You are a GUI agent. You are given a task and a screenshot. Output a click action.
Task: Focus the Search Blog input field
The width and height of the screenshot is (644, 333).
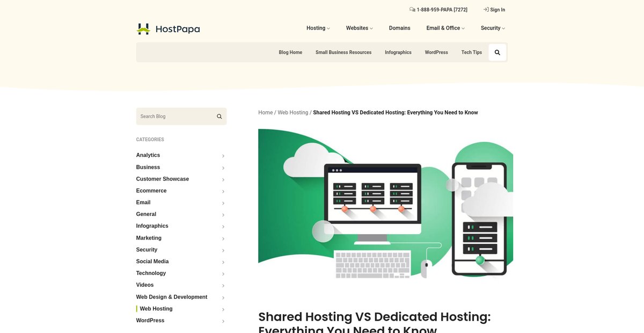point(181,117)
